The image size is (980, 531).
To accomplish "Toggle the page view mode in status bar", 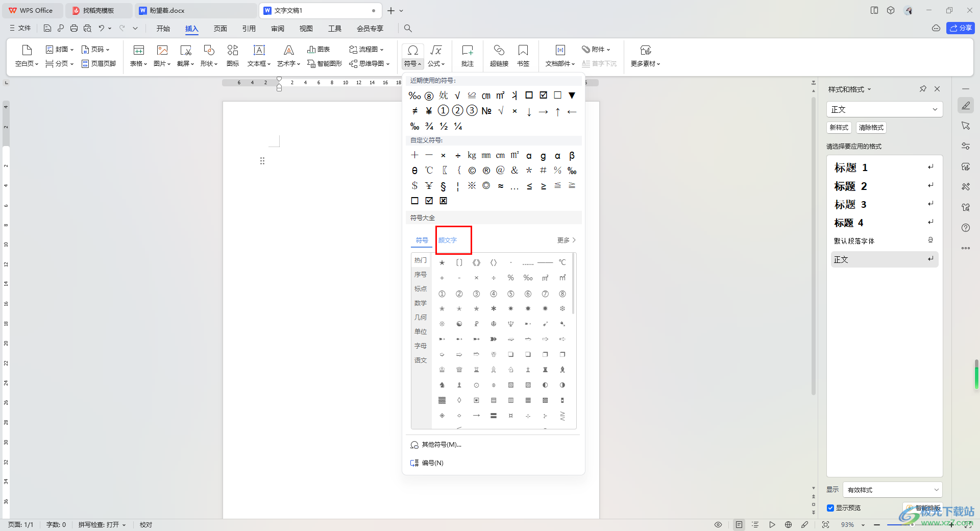I will coord(739,524).
